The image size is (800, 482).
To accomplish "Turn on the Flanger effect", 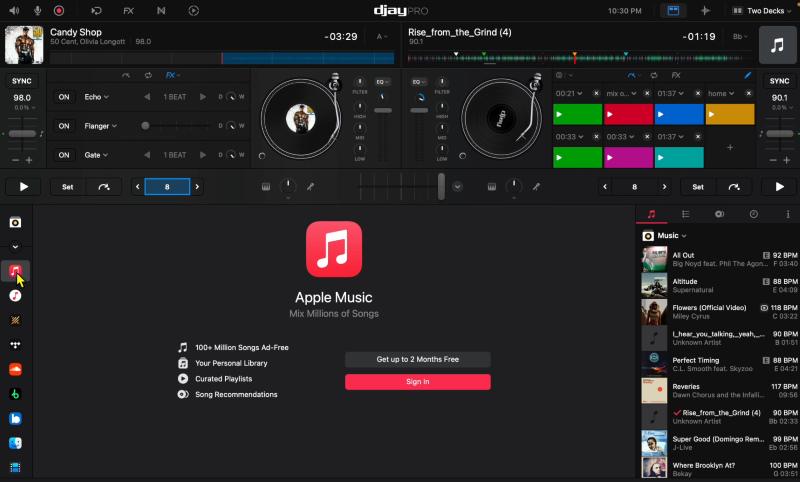I will click(64, 126).
